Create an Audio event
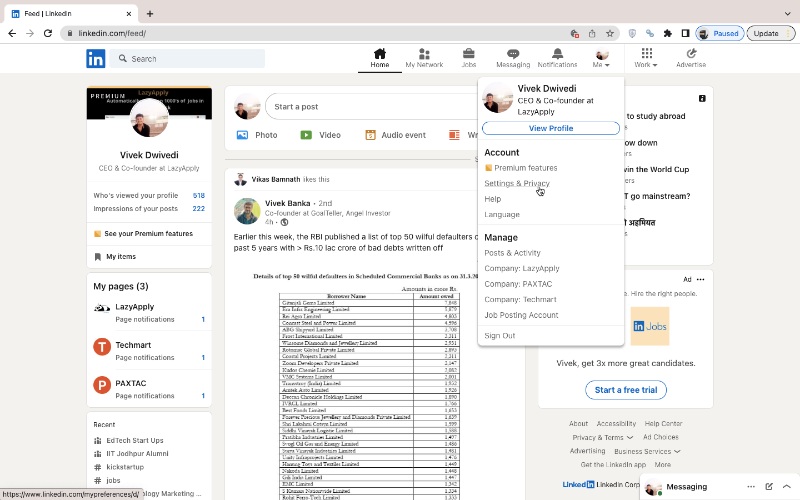Viewport: 800px width, 500px height. [395, 135]
